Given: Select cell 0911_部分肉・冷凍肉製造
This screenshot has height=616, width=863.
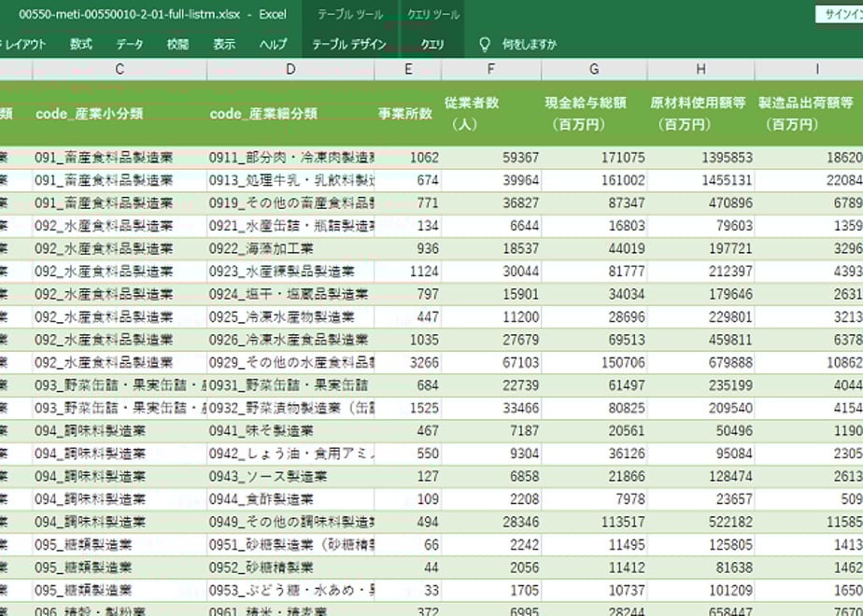Looking at the screenshot, I should click(x=290, y=158).
